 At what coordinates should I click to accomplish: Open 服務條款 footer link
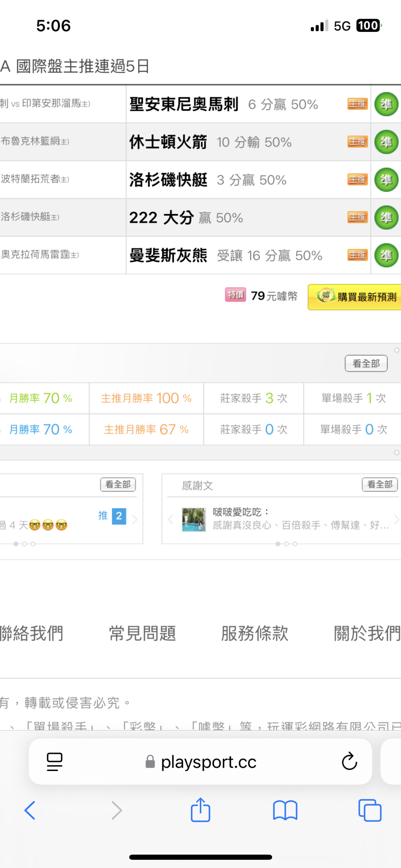point(255,633)
